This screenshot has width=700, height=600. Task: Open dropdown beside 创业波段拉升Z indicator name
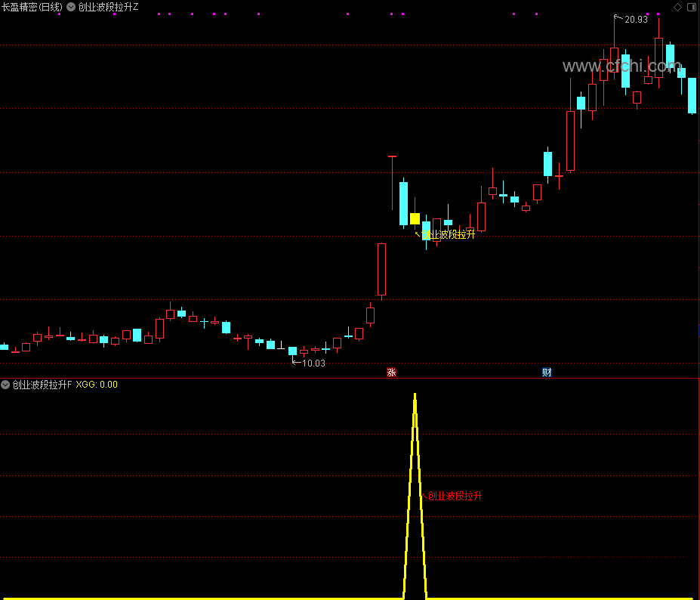tap(71, 7)
